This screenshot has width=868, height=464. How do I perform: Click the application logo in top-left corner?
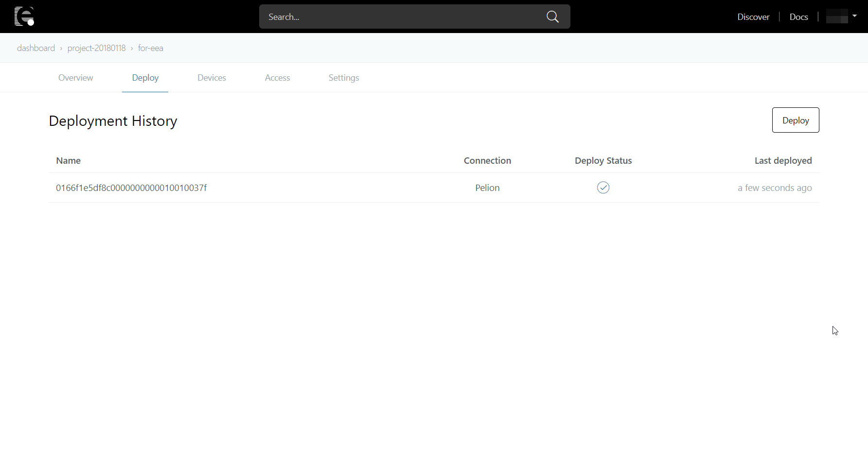(x=24, y=16)
